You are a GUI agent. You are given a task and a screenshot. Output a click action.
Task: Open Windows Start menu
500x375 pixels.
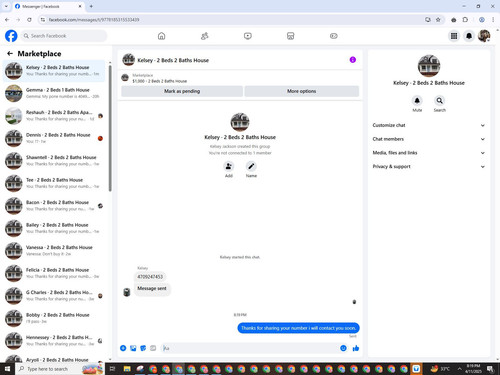tap(7, 369)
